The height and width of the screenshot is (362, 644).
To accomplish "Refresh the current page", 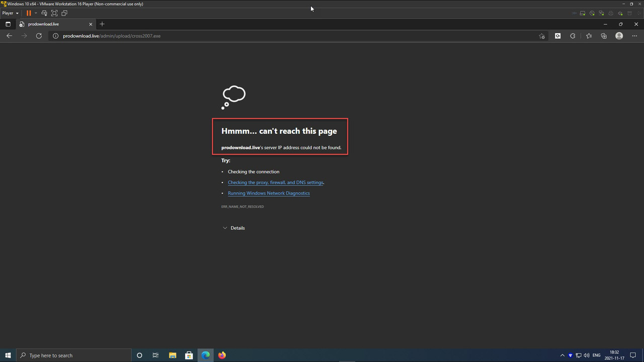I will [39, 36].
